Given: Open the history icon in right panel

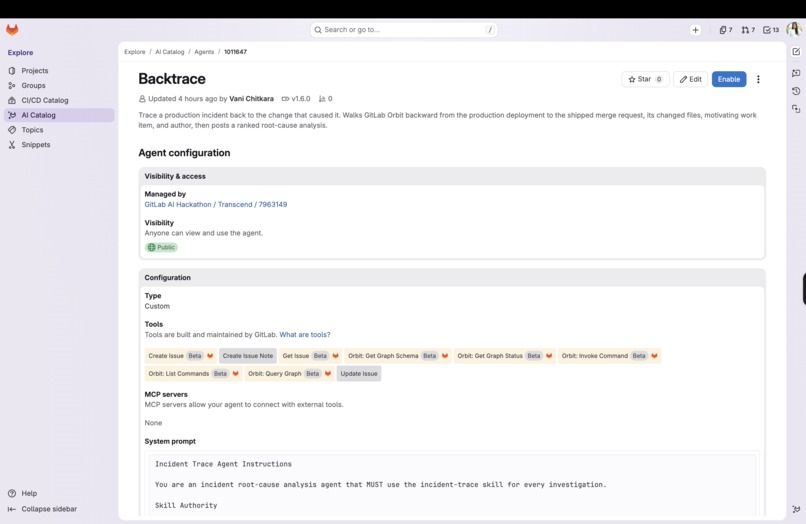Looking at the screenshot, I should coord(796,91).
